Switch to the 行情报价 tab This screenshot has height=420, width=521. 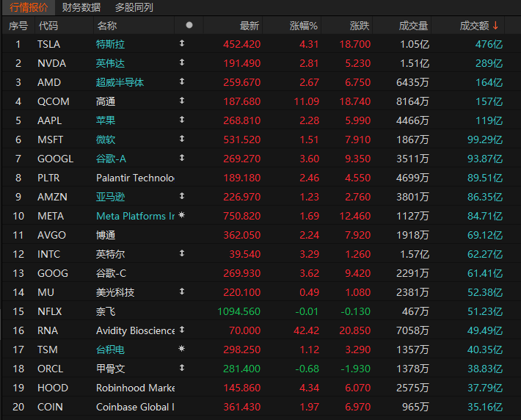click(x=29, y=7)
